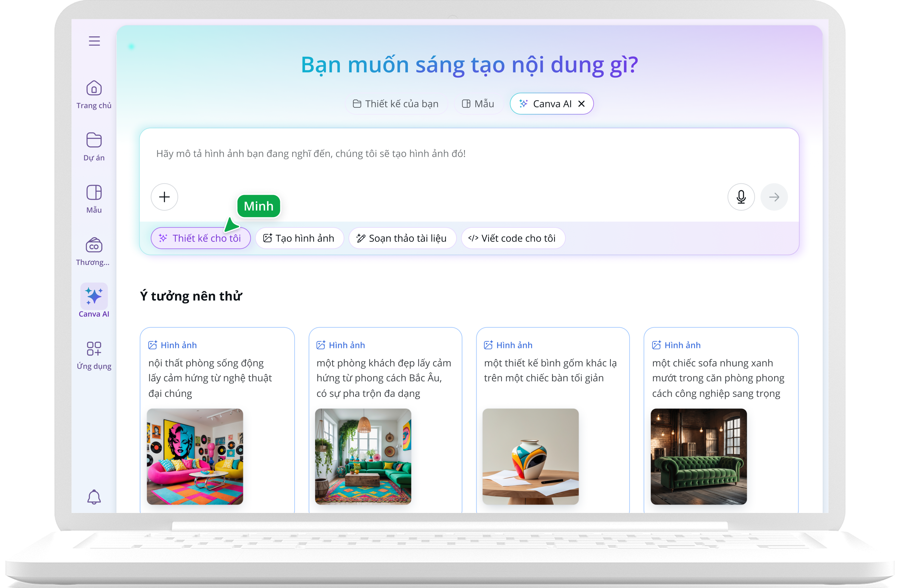Select Tạo hình ảnh option
This screenshot has width=900, height=588.
300,238
